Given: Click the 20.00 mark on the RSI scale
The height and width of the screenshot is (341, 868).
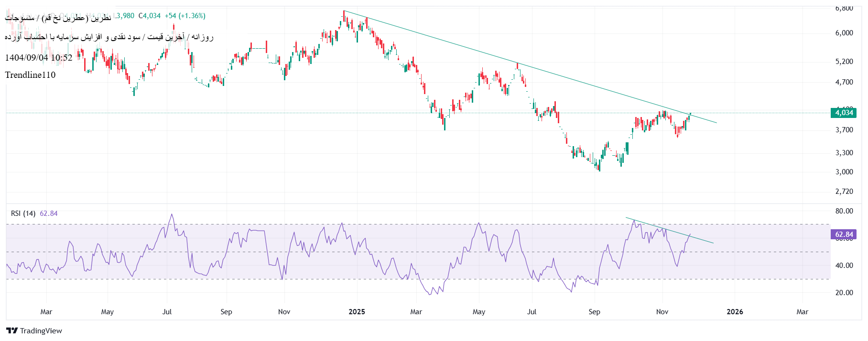Looking at the screenshot, I should click(x=844, y=293).
